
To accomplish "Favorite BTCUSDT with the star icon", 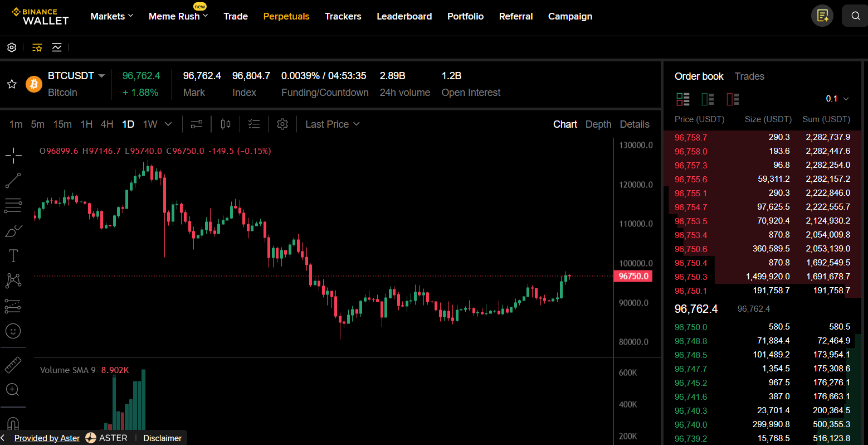I will [12, 84].
